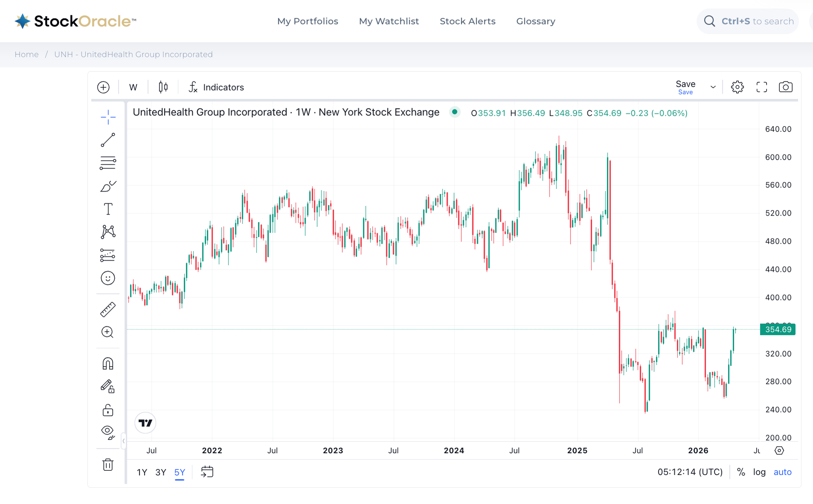Open the weekly interval selector

133,87
